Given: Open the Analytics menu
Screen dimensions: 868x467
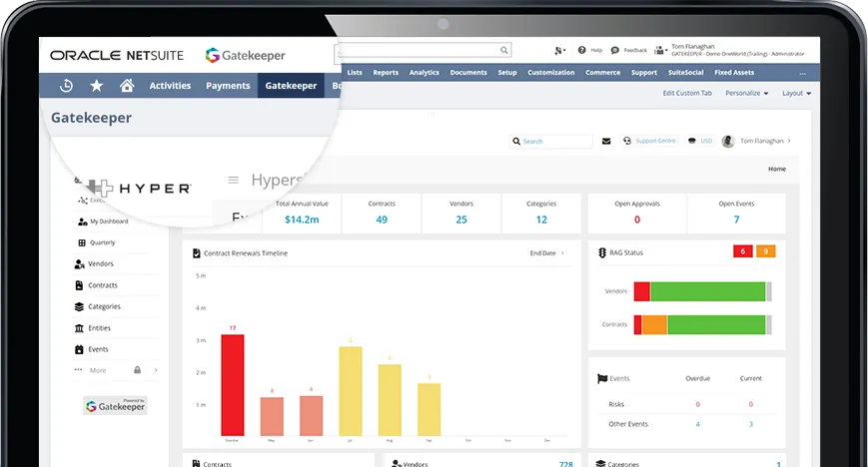Looking at the screenshot, I should (x=425, y=73).
